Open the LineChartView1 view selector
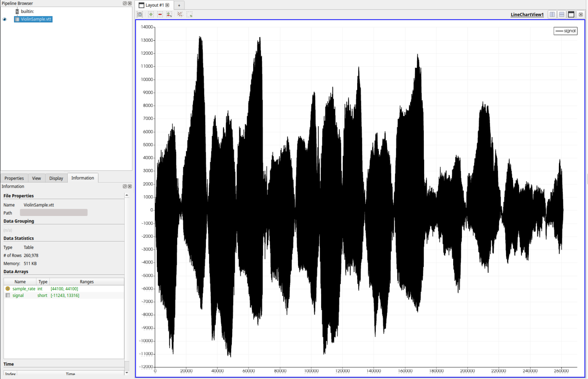 [x=527, y=14]
